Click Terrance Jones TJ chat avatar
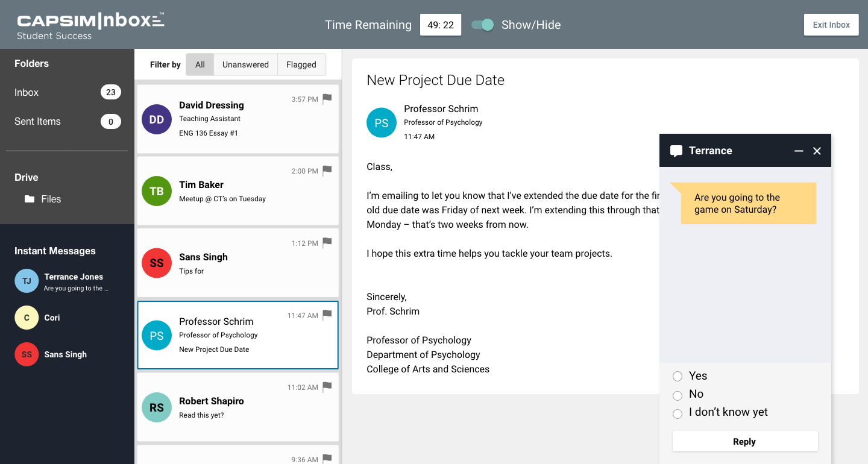This screenshot has height=464, width=868. click(27, 281)
